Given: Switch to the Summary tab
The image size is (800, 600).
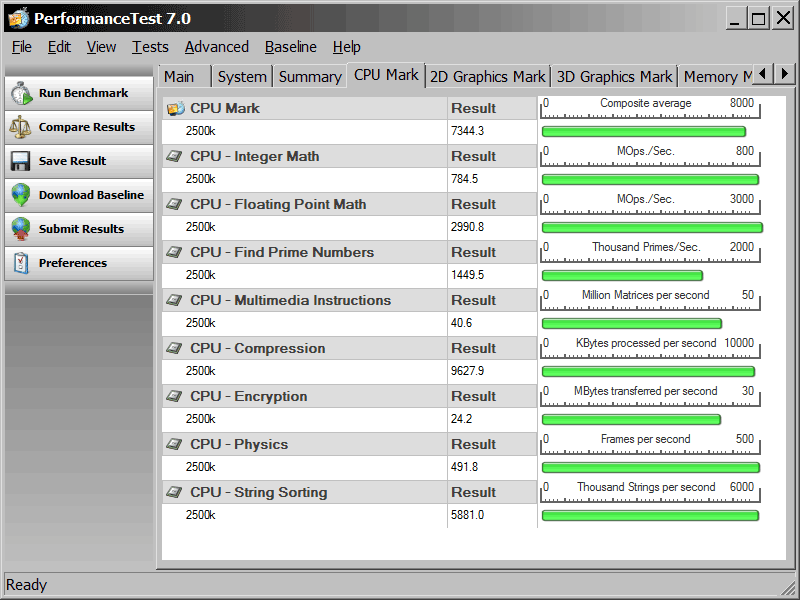Looking at the screenshot, I should pos(310,76).
